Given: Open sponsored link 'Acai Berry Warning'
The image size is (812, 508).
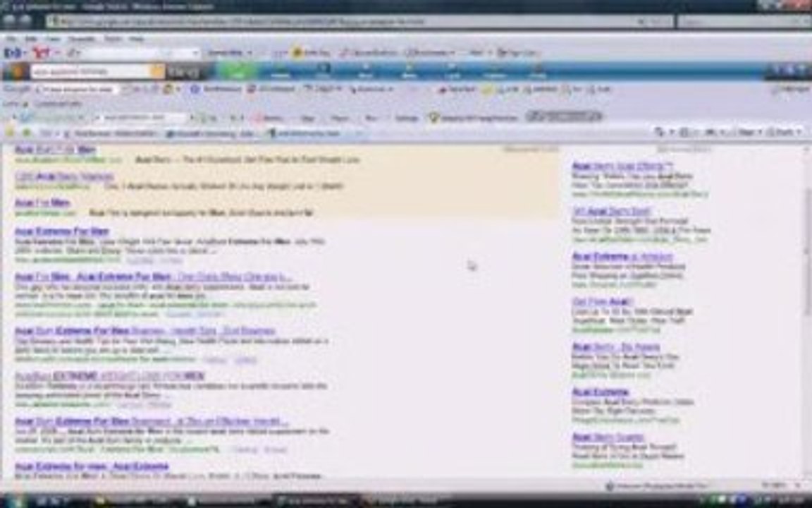Looking at the screenshot, I should click(x=64, y=176).
